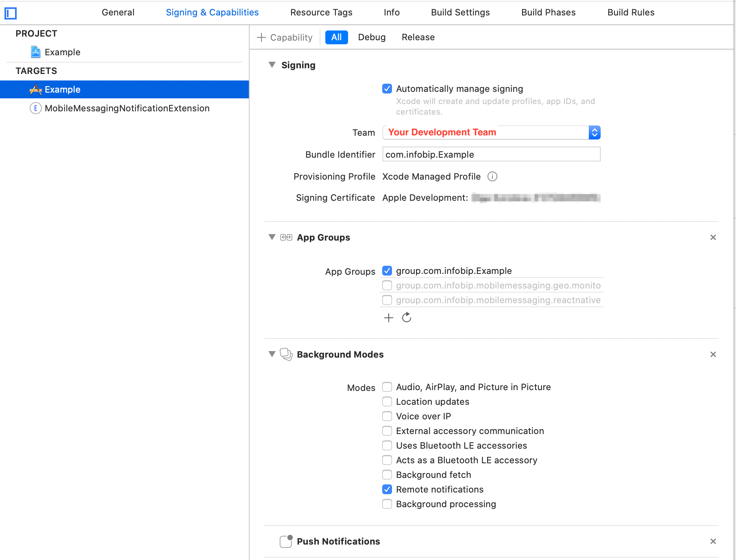The width and height of the screenshot is (736, 560).
Task: Open the Your Development Team dropdown
Action: pos(594,132)
